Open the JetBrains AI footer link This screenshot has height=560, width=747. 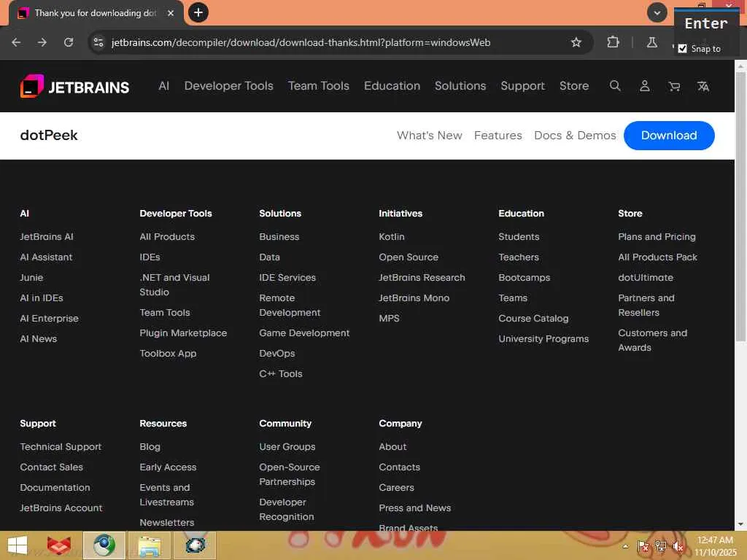pos(47,237)
